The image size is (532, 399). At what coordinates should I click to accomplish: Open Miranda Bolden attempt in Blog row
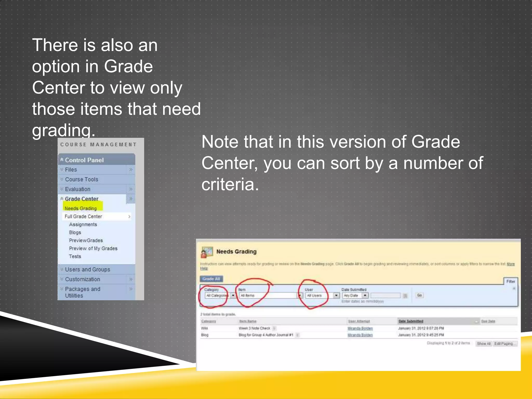tap(360, 335)
